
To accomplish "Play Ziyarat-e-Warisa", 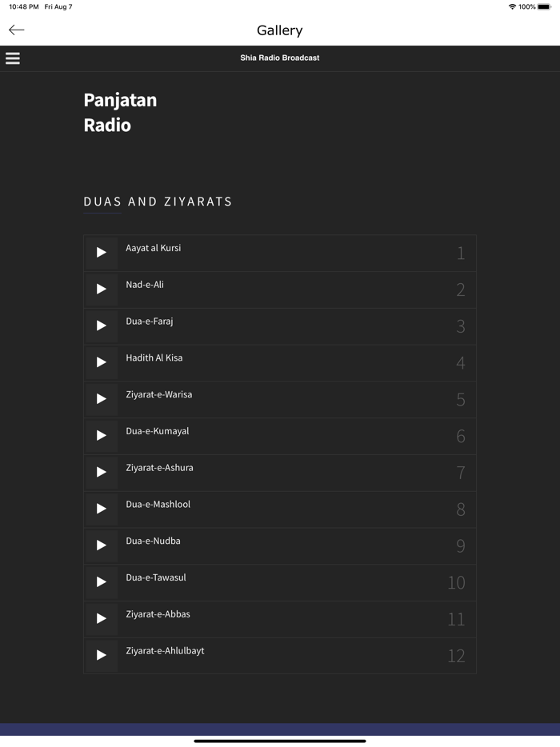I will 101,399.
